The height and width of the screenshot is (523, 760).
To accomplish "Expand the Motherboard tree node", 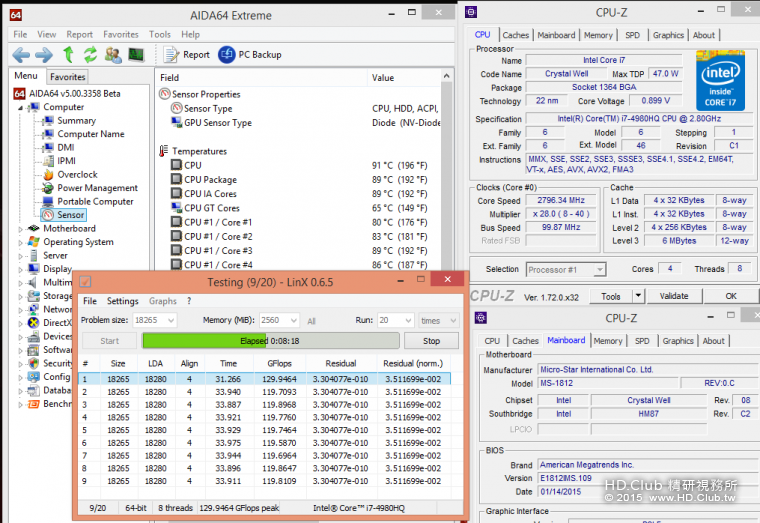I will tap(20, 229).
